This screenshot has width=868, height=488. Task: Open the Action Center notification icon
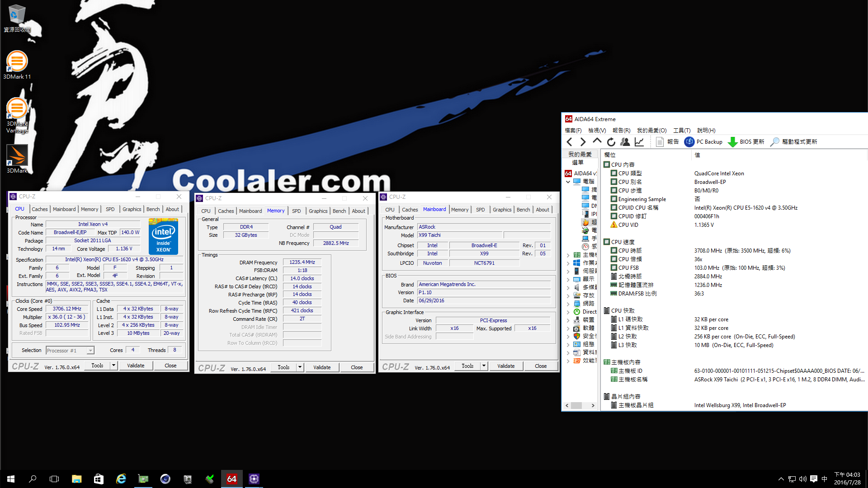pyautogui.click(x=814, y=479)
